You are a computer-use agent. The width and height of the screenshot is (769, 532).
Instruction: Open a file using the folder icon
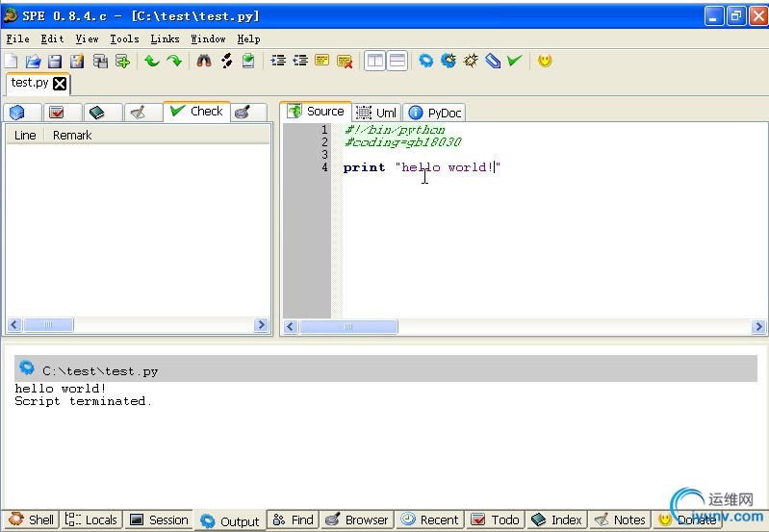(x=33, y=61)
